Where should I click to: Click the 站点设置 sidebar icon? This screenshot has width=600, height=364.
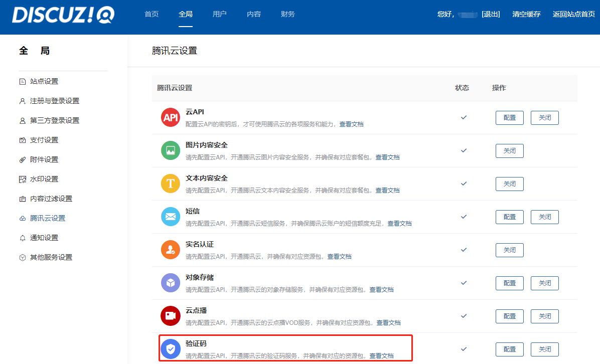click(x=23, y=81)
